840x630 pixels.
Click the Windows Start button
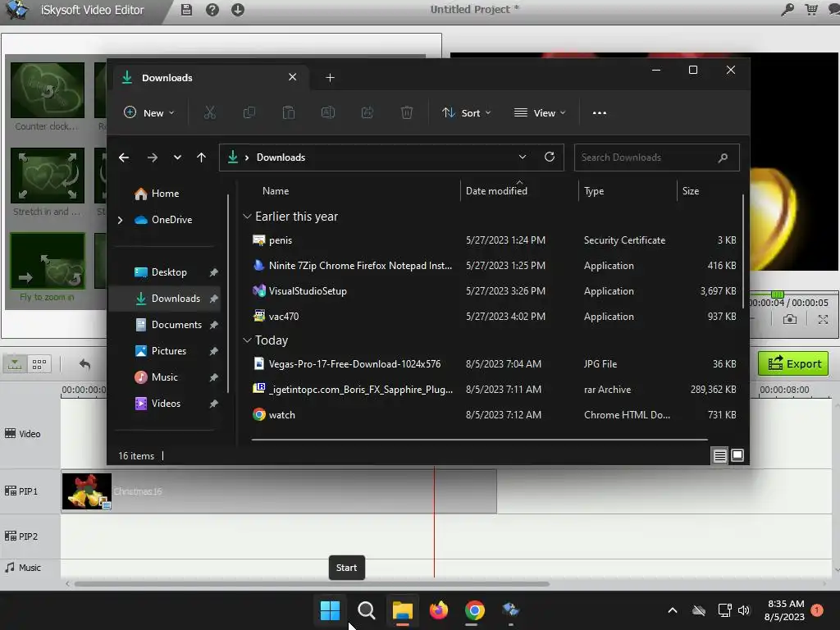point(330,610)
